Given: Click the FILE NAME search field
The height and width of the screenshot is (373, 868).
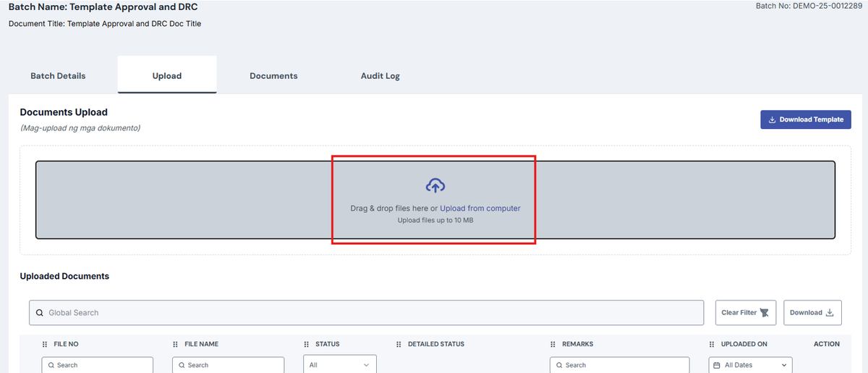Looking at the screenshot, I should point(228,365).
